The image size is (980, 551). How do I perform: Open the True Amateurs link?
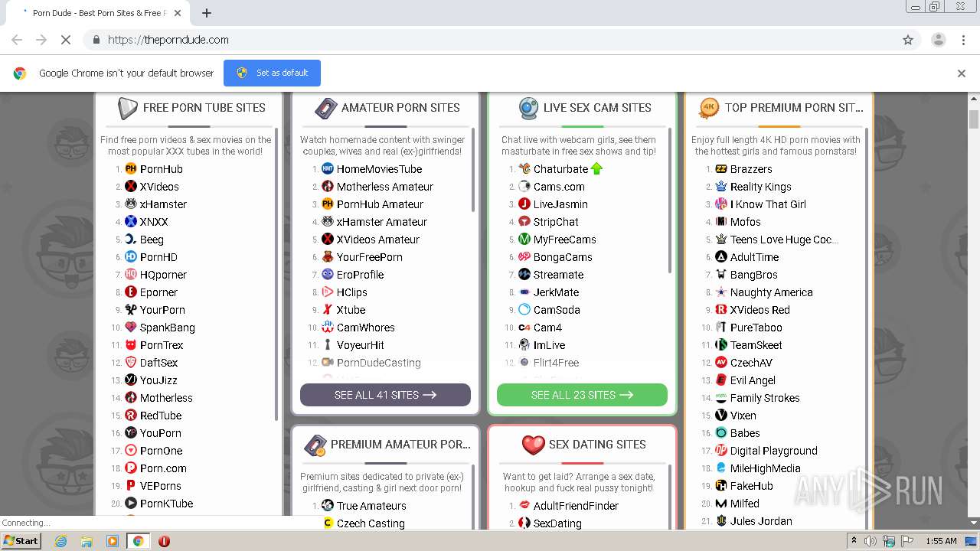tap(371, 506)
